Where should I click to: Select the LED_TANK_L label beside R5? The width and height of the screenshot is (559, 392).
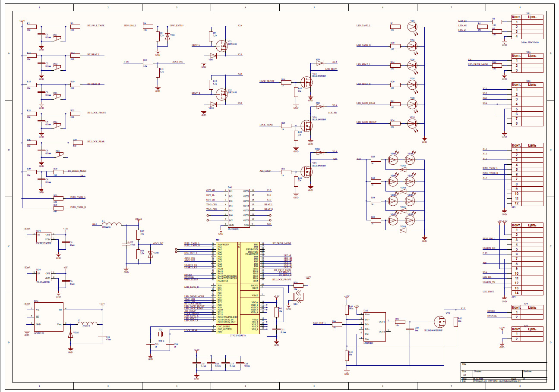[364, 26]
